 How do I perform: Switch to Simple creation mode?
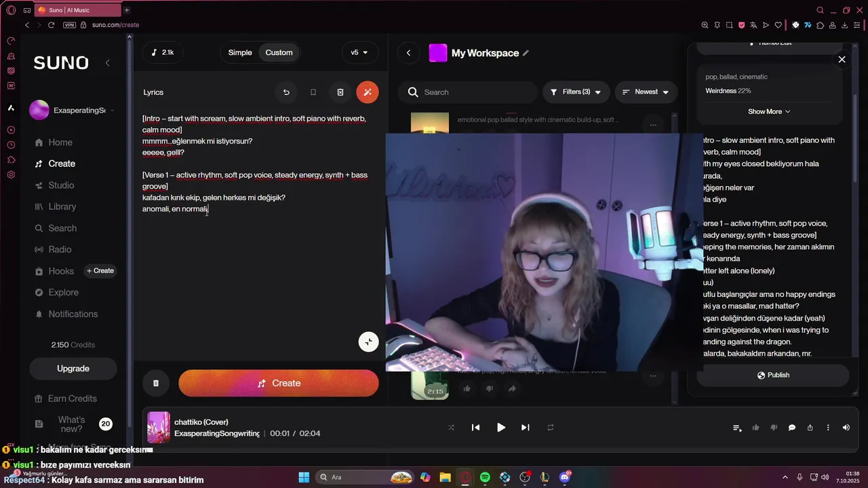pos(240,53)
